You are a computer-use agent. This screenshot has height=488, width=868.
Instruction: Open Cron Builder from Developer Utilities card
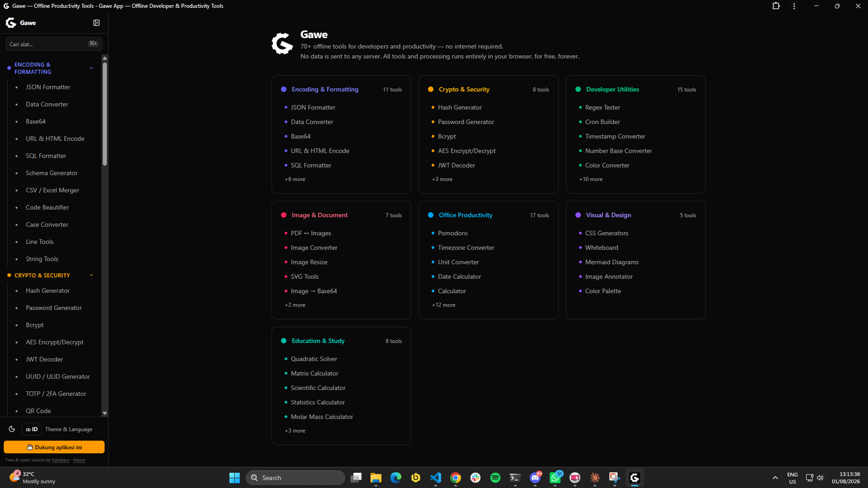(x=602, y=122)
